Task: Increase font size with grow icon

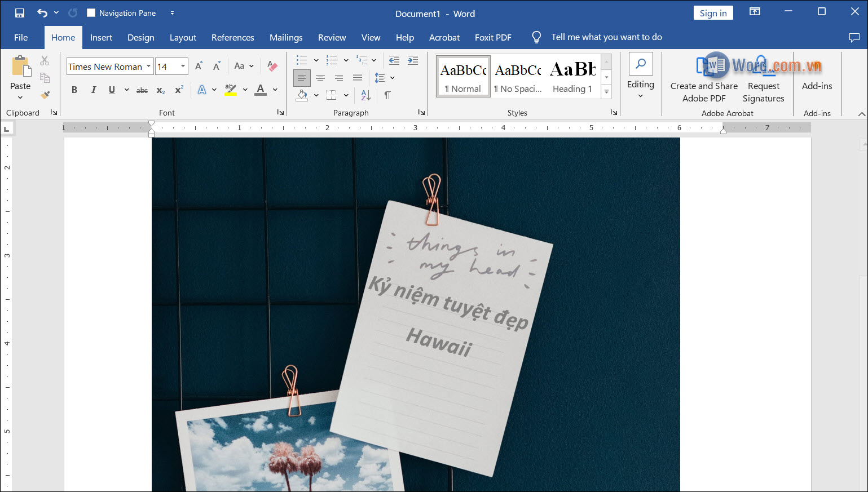Action: click(x=199, y=67)
